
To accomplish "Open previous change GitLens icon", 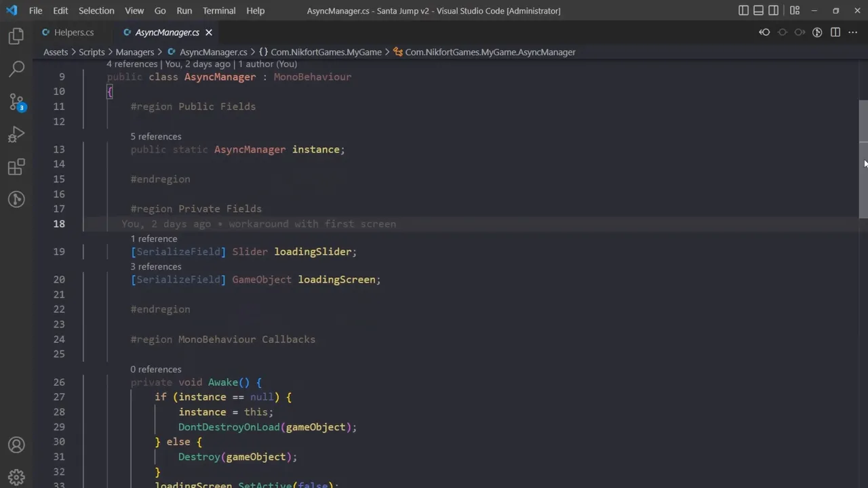I will pos(764,33).
